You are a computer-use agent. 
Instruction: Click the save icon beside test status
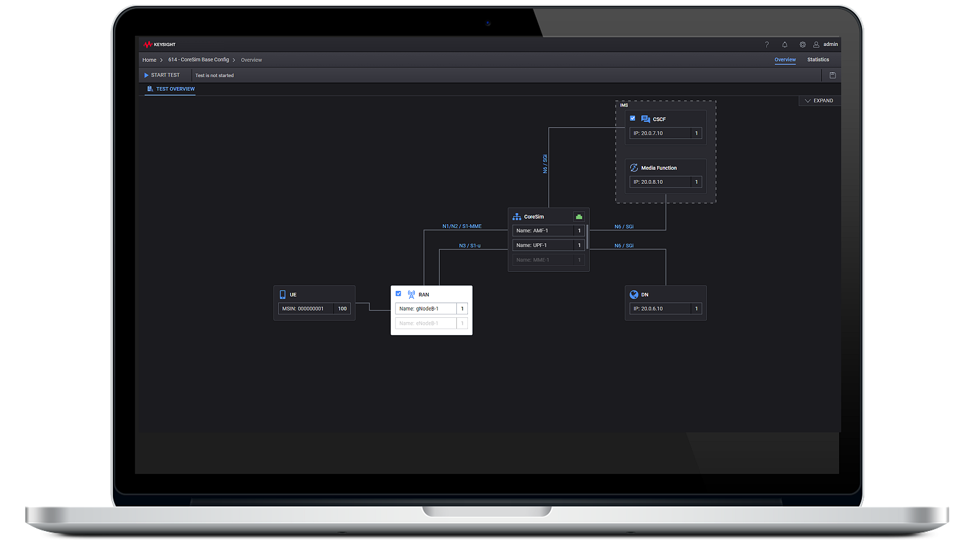(x=832, y=75)
